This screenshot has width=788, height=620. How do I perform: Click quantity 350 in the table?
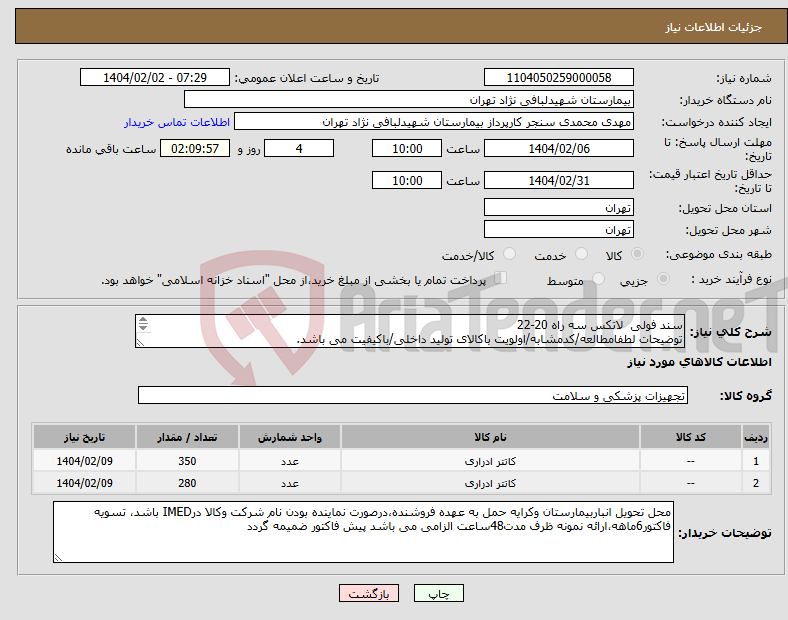pos(187,461)
